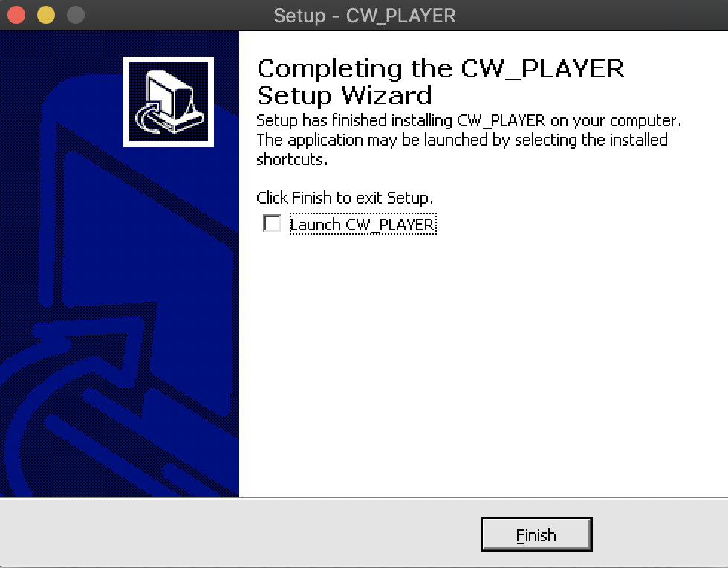Minimize the setup window using yellow button
The height and width of the screenshot is (568, 728).
pos(46,15)
